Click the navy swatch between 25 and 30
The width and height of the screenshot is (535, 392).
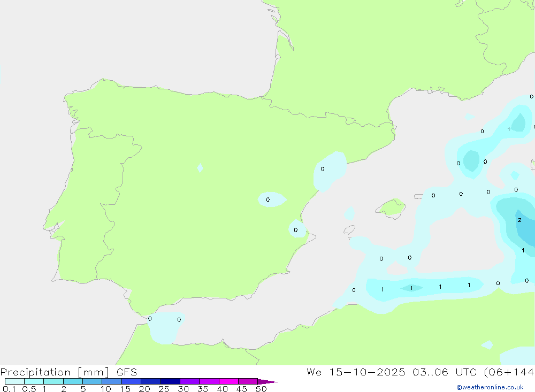point(170,381)
